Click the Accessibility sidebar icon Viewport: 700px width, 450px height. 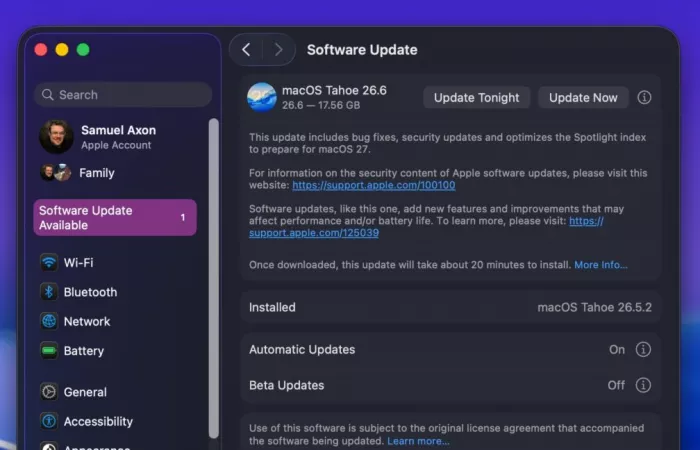(x=49, y=421)
